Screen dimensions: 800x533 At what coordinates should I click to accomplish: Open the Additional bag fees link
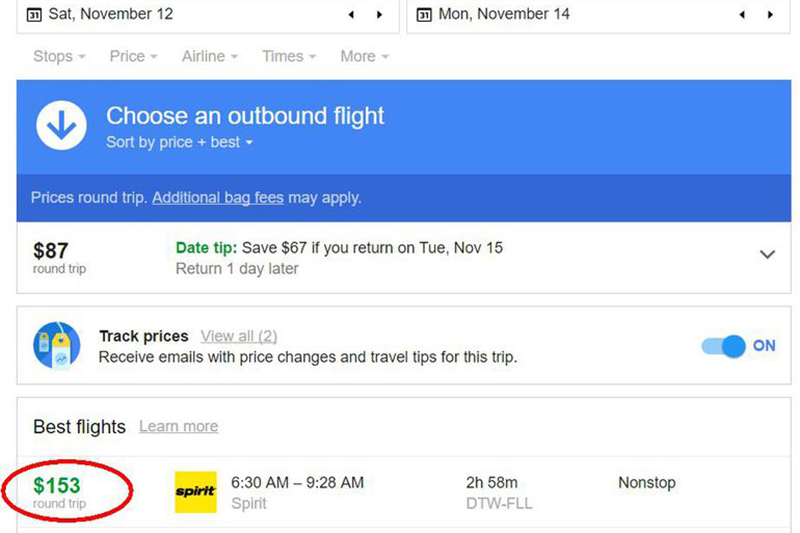click(217, 198)
